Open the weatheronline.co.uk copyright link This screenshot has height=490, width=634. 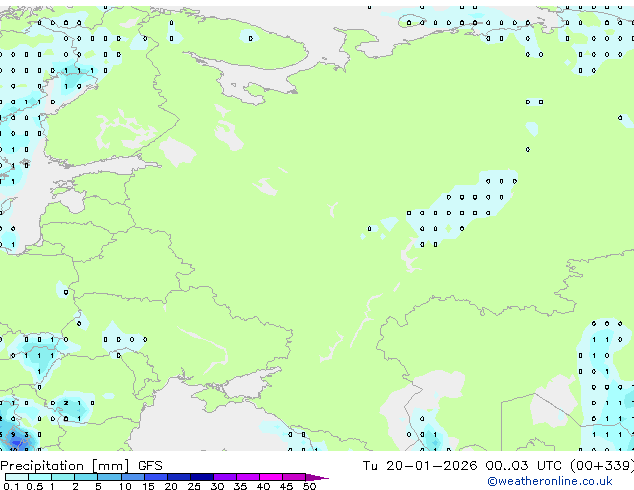tap(549, 481)
